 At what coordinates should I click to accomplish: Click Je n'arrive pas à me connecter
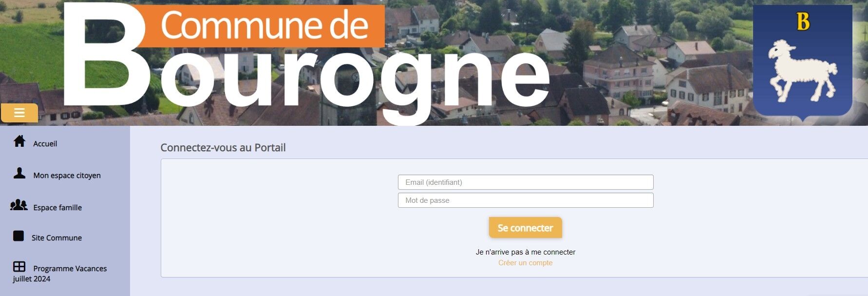point(526,252)
